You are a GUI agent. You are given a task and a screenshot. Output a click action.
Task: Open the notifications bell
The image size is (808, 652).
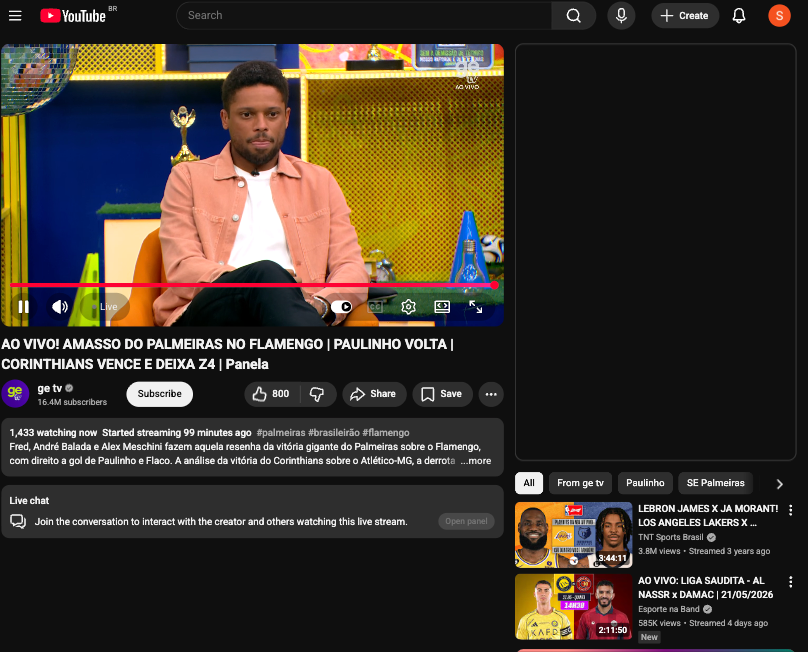(x=739, y=15)
